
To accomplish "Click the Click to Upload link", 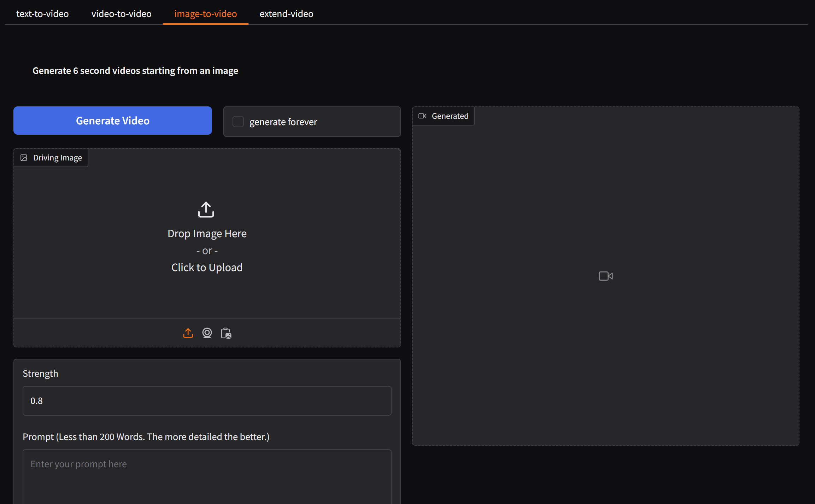I will [207, 267].
